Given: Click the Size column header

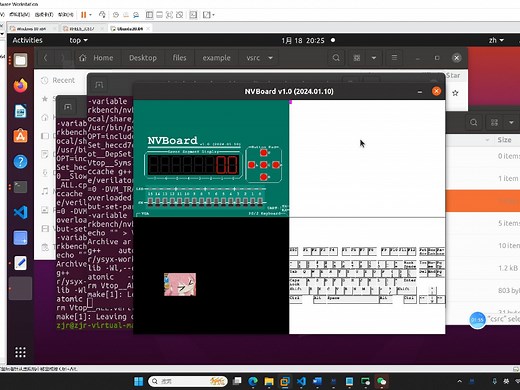Looking at the screenshot, I should tap(504, 140).
